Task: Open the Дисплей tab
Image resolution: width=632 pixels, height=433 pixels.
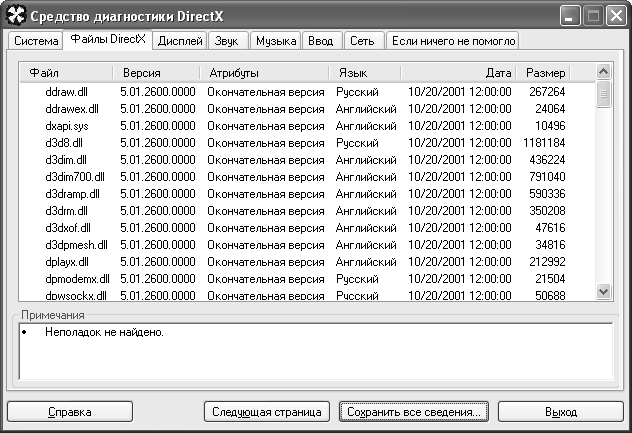Action: pyautogui.click(x=181, y=41)
